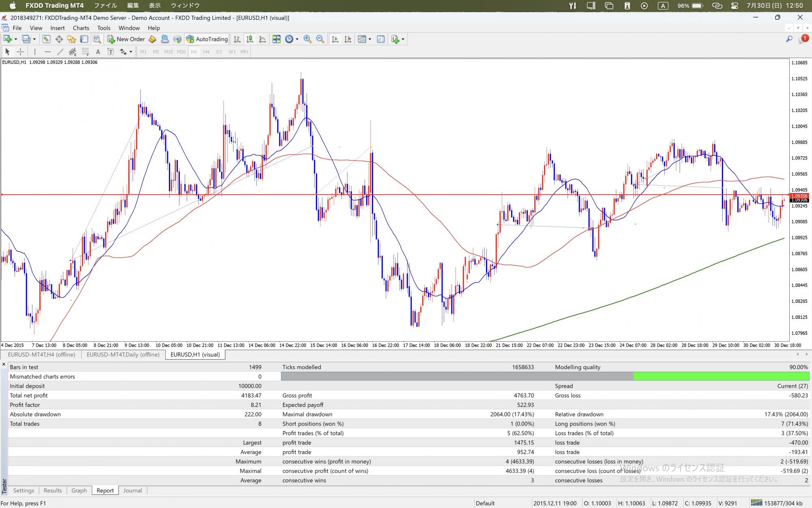Switch to EURUSD-MT4T,Daily (offline) chart tab
This screenshot has width=812, height=508.
point(123,354)
